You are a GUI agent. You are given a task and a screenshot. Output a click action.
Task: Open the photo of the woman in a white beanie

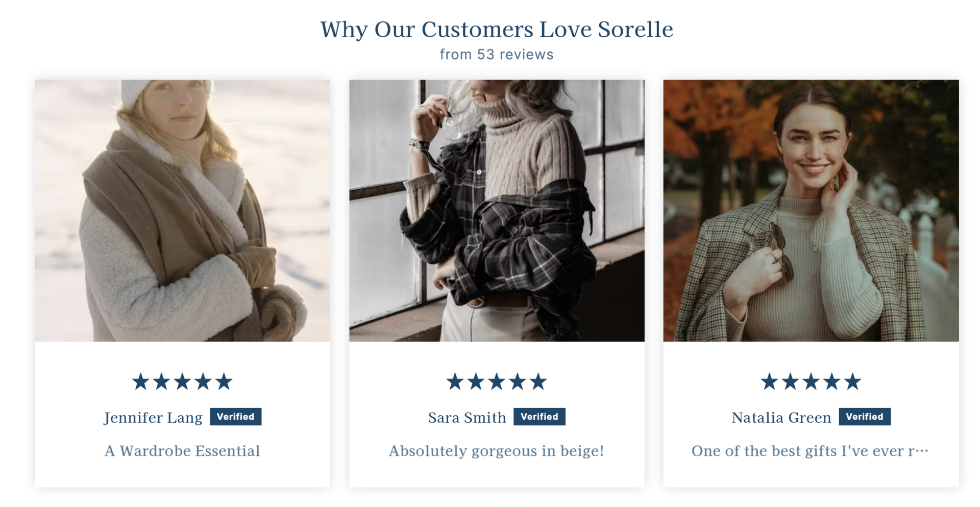pyautogui.click(x=182, y=210)
